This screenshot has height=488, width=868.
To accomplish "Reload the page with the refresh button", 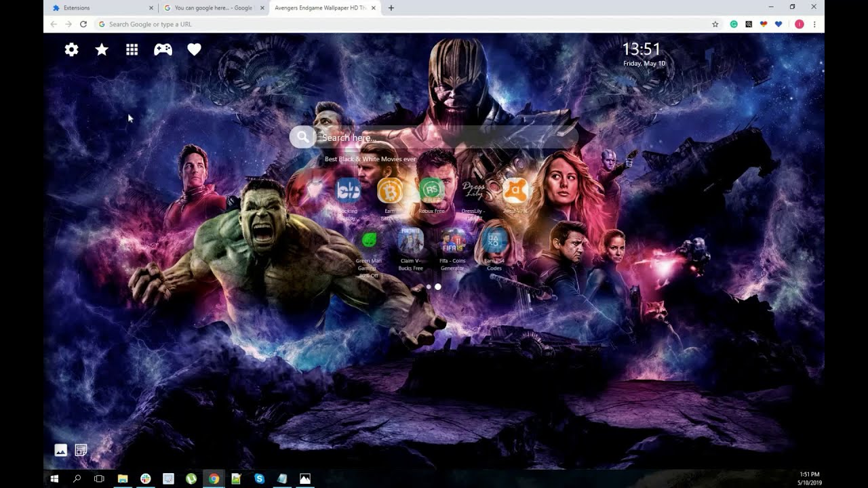I will (83, 24).
